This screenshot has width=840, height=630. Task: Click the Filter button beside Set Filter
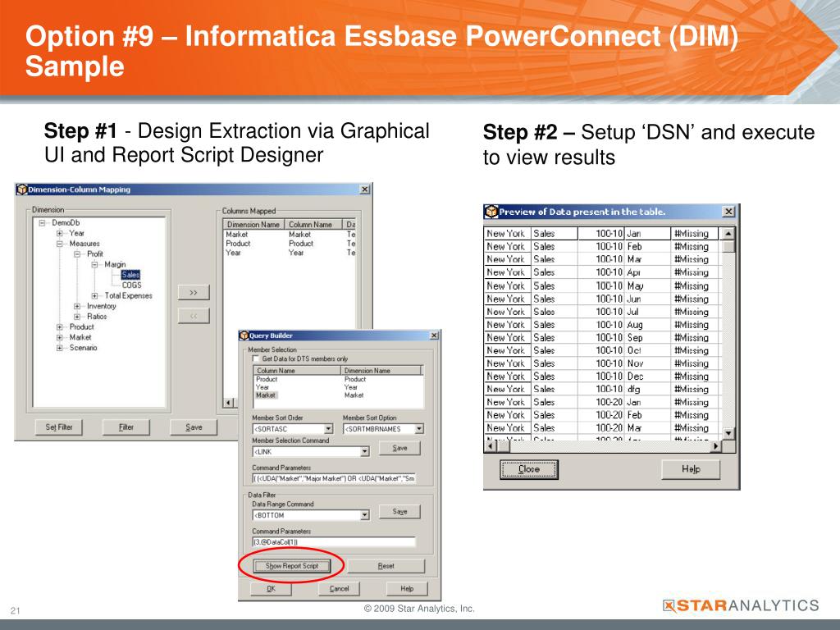pos(126,427)
